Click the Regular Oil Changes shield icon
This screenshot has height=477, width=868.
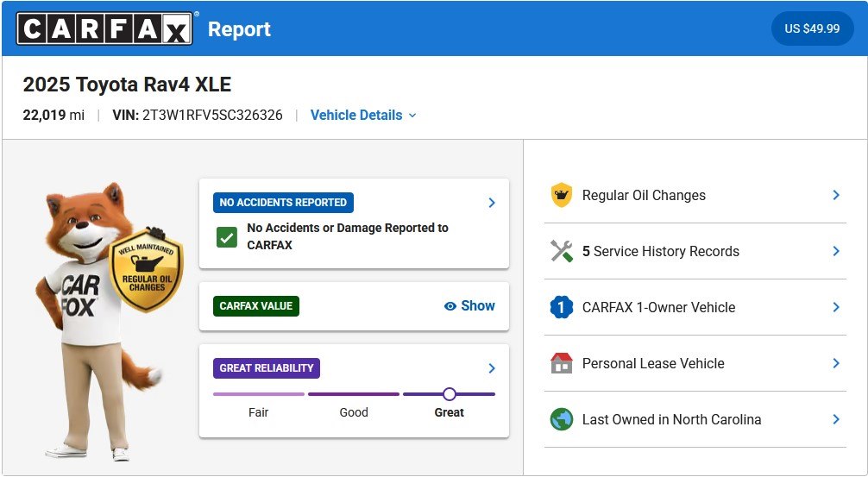pos(562,195)
